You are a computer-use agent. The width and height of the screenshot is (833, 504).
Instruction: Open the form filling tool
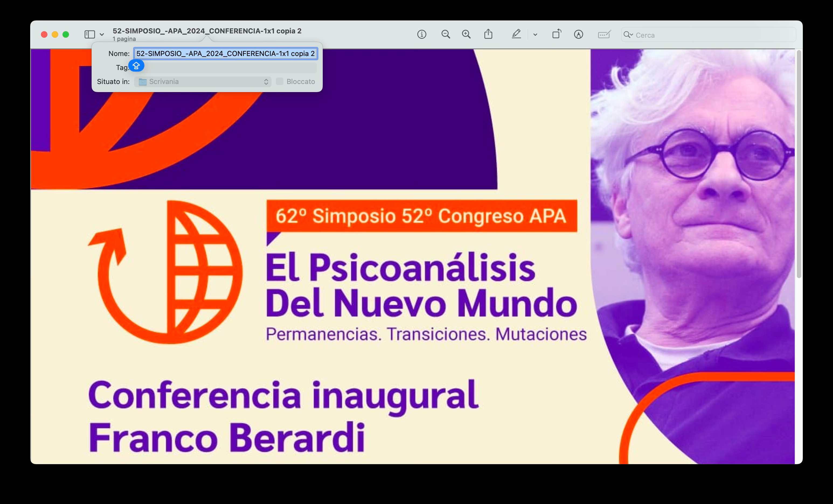[x=604, y=34]
